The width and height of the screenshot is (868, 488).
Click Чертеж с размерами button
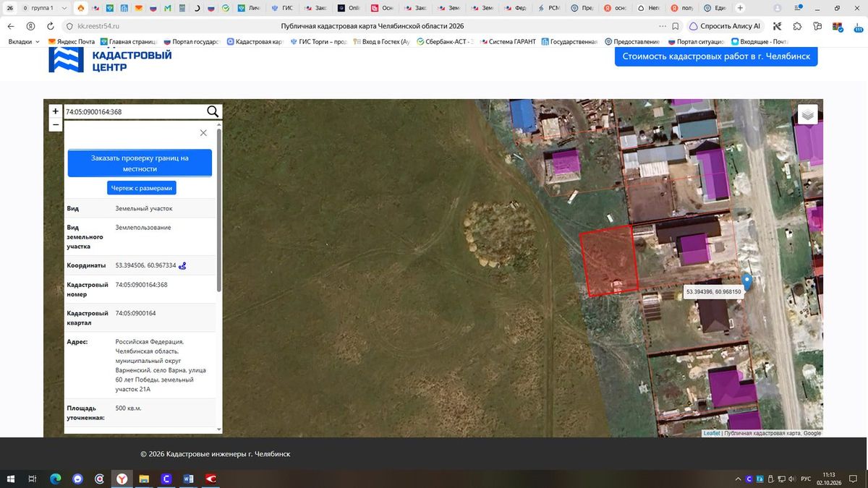click(x=142, y=188)
